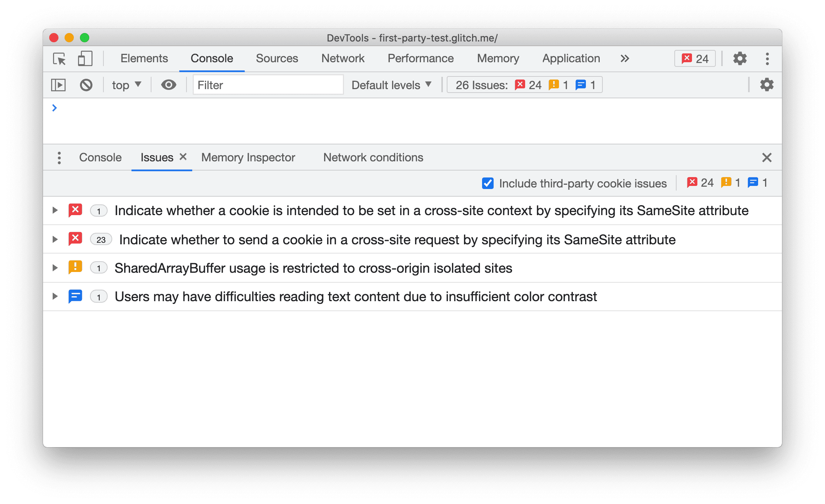Expand the SharedArrayBuffer restricted issue
The image size is (825, 504).
[54, 267]
